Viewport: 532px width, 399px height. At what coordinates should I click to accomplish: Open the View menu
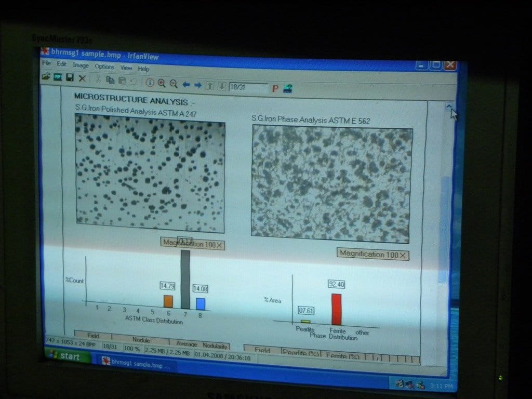pos(126,68)
